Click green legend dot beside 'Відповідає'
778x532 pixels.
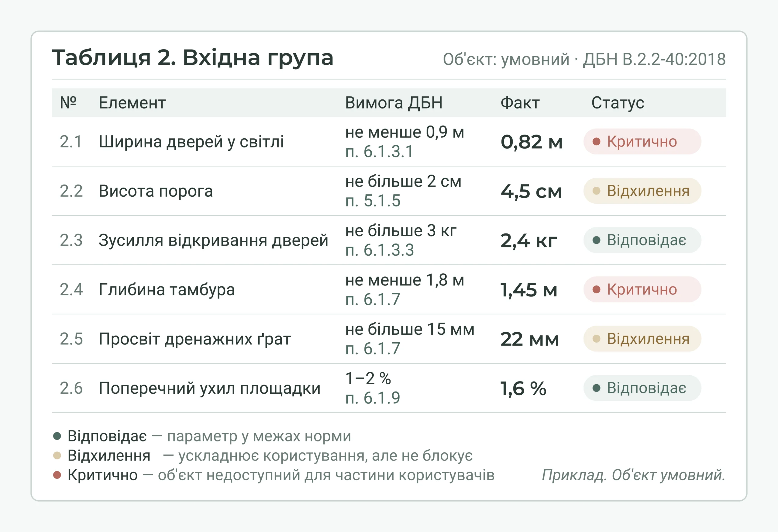[57, 436]
